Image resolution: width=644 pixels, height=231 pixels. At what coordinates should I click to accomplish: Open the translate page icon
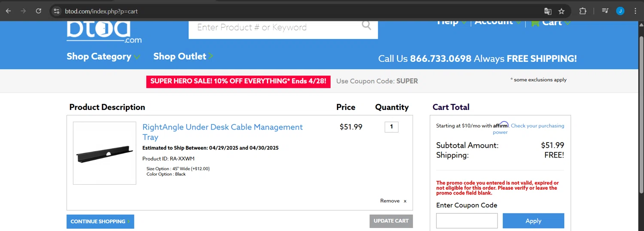tap(547, 11)
